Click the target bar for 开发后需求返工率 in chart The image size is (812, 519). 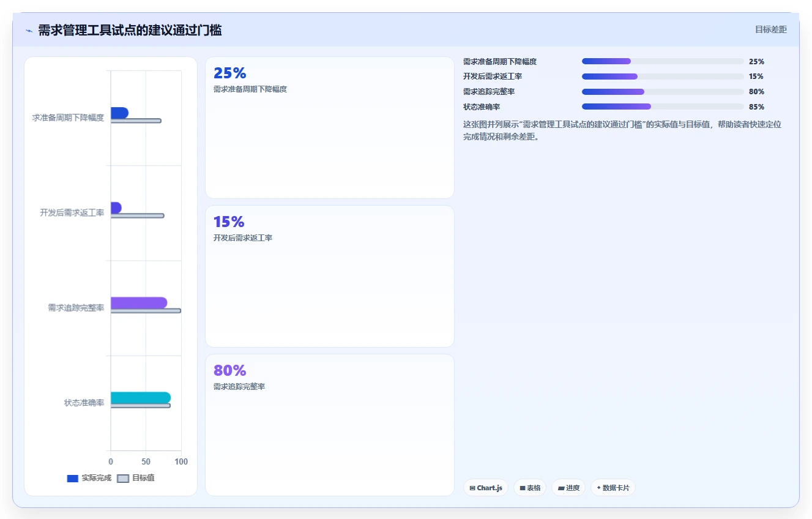point(137,215)
